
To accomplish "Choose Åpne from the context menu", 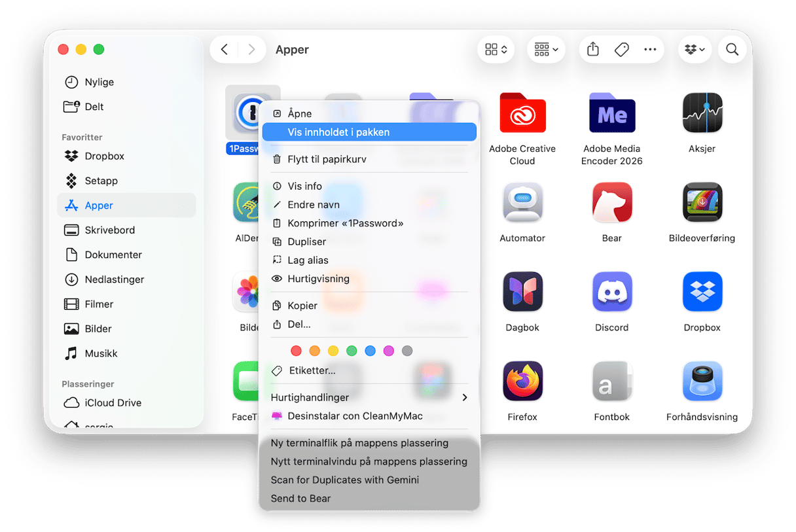I will pyautogui.click(x=370, y=113).
